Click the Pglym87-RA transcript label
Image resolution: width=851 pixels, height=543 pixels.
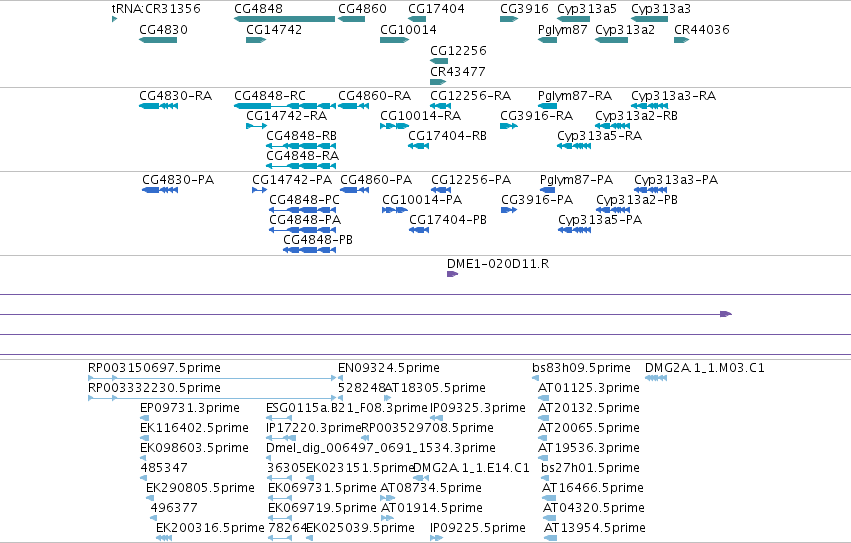(x=575, y=96)
